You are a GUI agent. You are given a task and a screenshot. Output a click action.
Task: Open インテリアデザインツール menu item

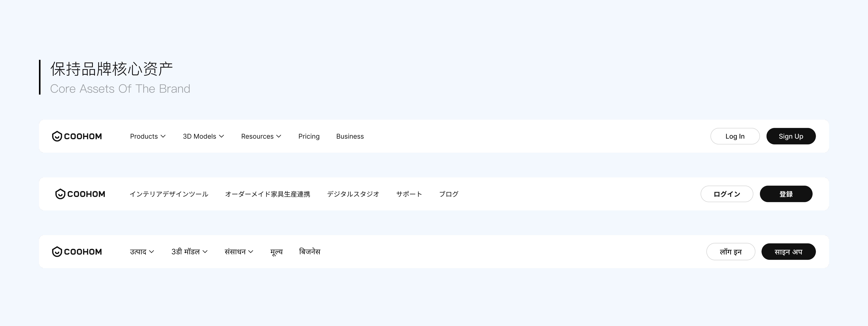(169, 194)
